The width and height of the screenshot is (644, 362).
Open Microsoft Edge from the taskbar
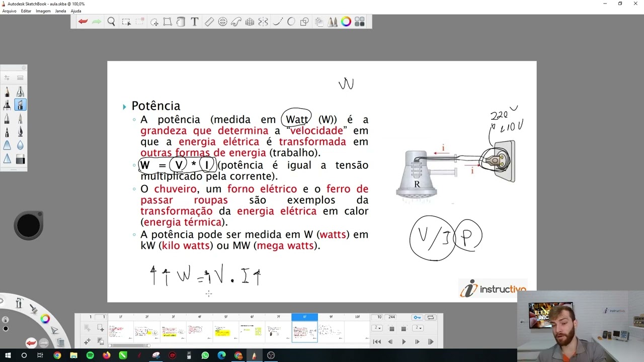[221, 355]
